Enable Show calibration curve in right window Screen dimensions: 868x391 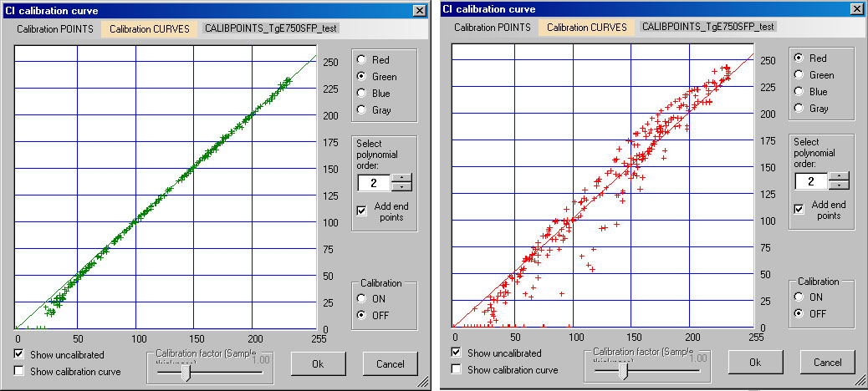(456, 369)
